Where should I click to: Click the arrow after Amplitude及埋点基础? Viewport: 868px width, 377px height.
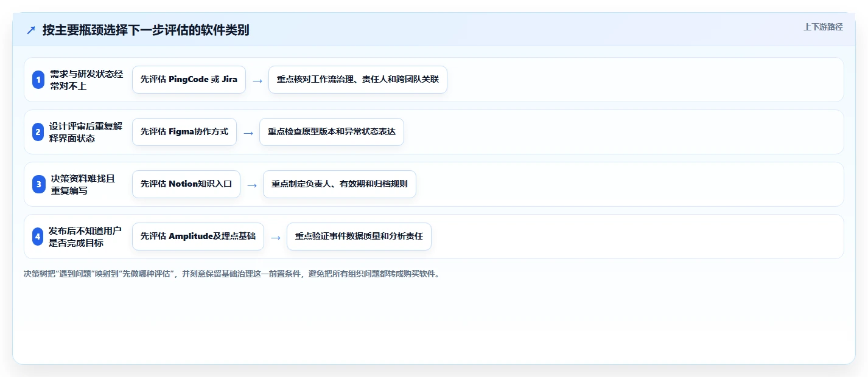click(276, 238)
